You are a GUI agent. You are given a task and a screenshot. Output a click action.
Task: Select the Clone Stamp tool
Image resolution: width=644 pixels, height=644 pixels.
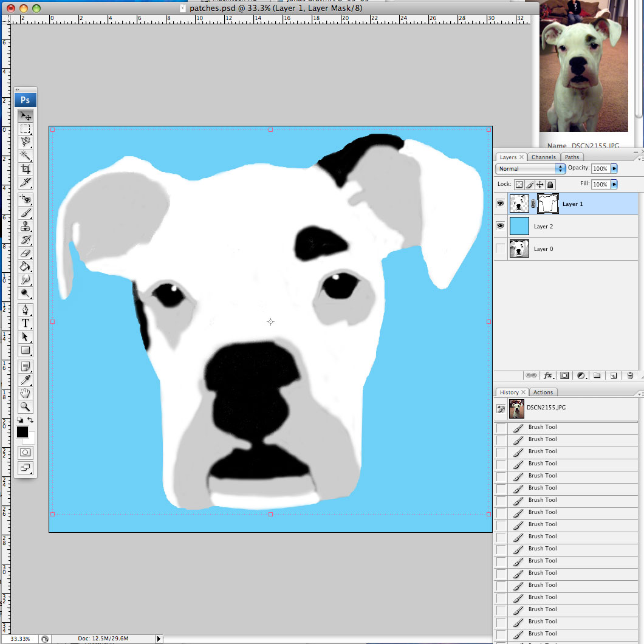(26, 226)
